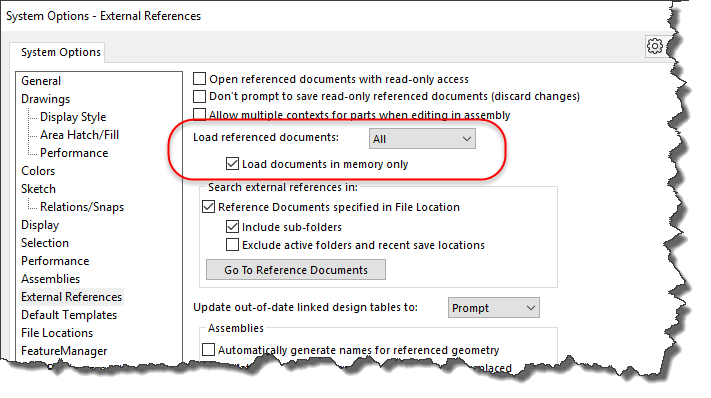Check automatically generate names for referenced geometry
The image size is (711, 398).
pos(208,349)
